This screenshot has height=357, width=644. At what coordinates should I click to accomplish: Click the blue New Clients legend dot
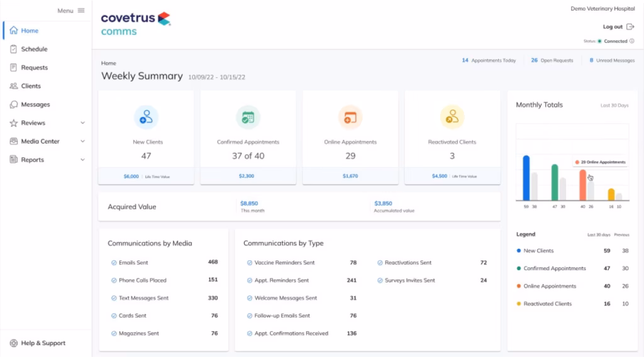(x=519, y=251)
